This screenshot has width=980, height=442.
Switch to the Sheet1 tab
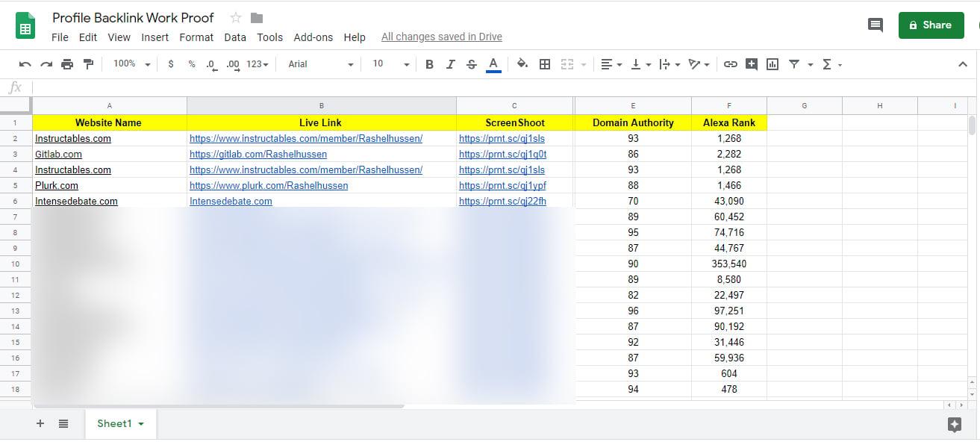116,423
